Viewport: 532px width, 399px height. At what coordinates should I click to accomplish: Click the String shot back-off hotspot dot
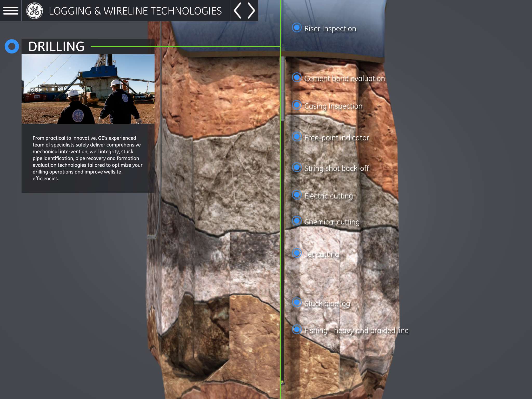coord(297,167)
